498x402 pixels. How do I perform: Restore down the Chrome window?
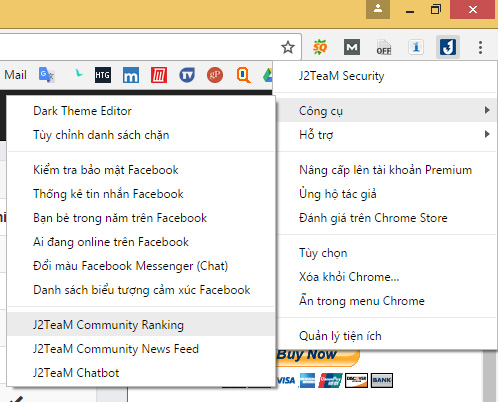[x=436, y=9]
